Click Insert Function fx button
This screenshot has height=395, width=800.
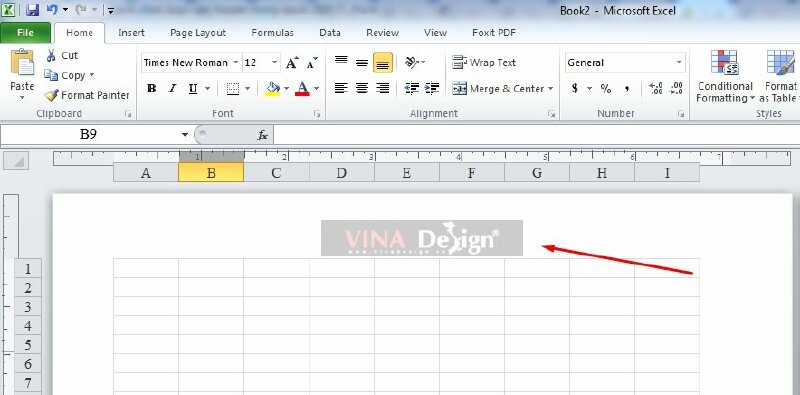(x=262, y=135)
